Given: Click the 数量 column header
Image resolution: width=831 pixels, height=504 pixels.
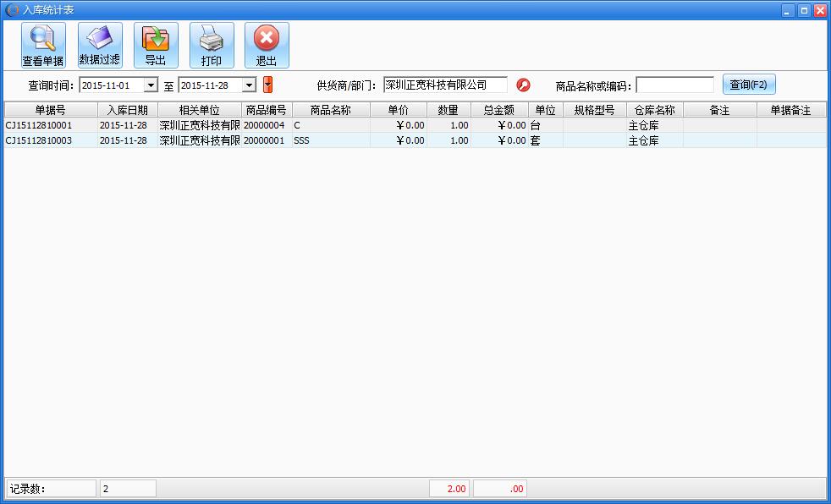Looking at the screenshot, I should pos(449,110).
